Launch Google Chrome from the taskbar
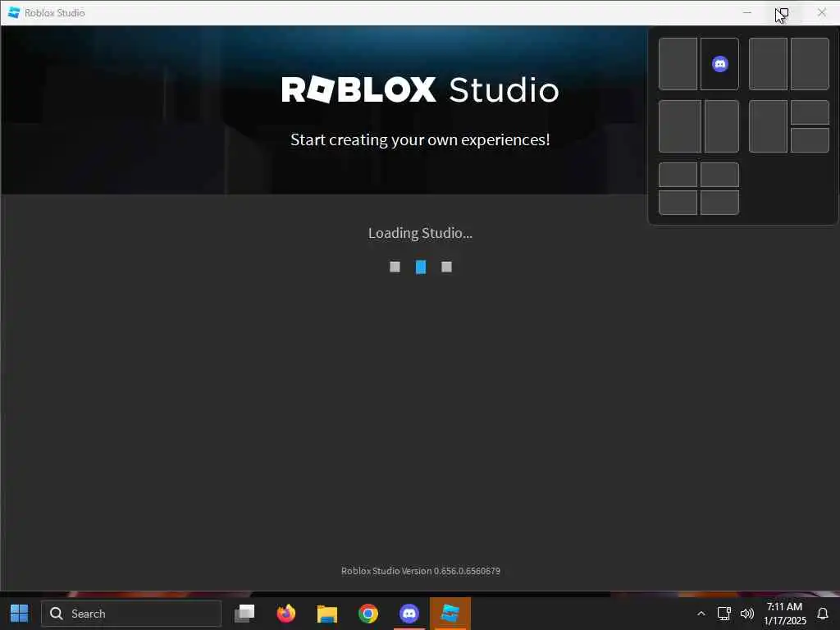 [x=368, y=614]
